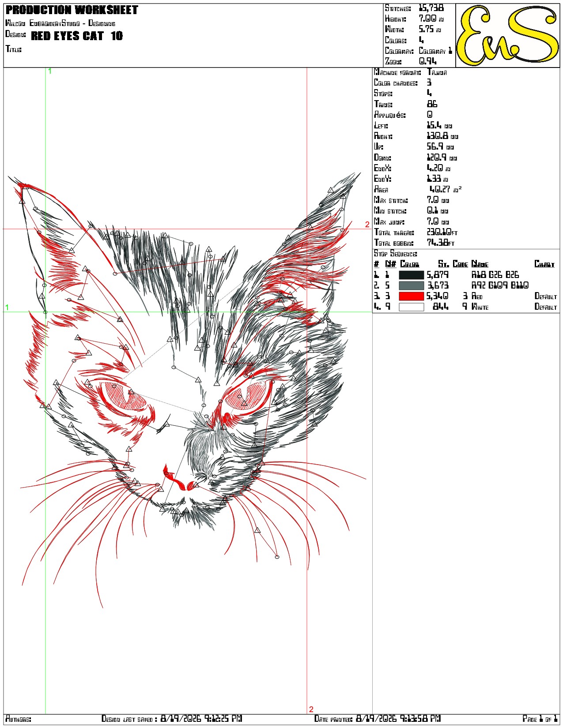This screenshot has width=563, height=728.
Task: Click stitch count 5,879 in stop row 1
Action: click(x=438, y=275)
